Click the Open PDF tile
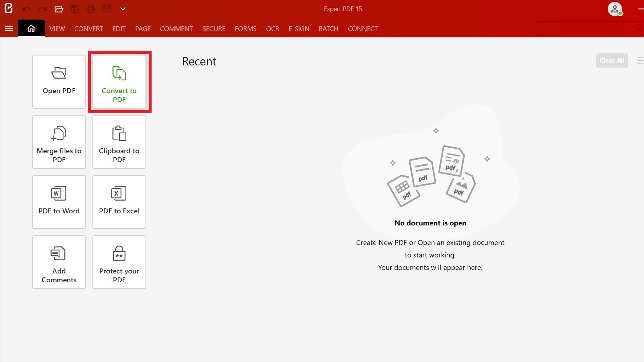 (59, 82)
